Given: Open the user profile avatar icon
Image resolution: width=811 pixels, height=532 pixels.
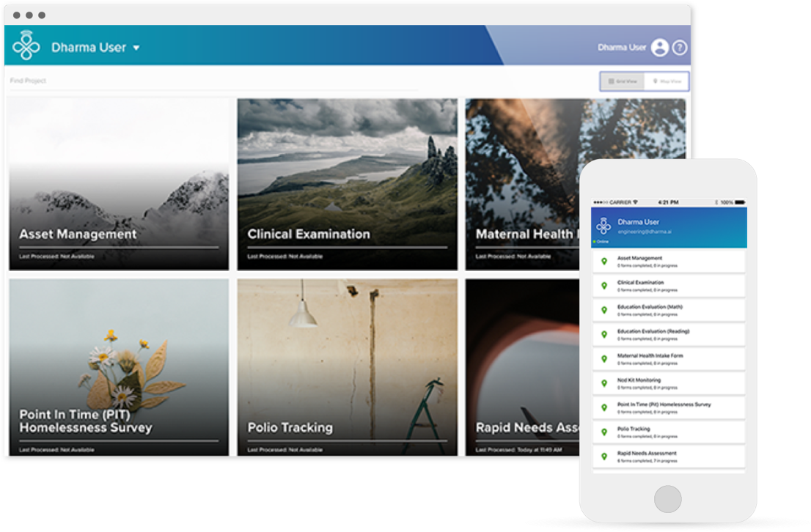Looking at the screenshot, I should (659, 48).
